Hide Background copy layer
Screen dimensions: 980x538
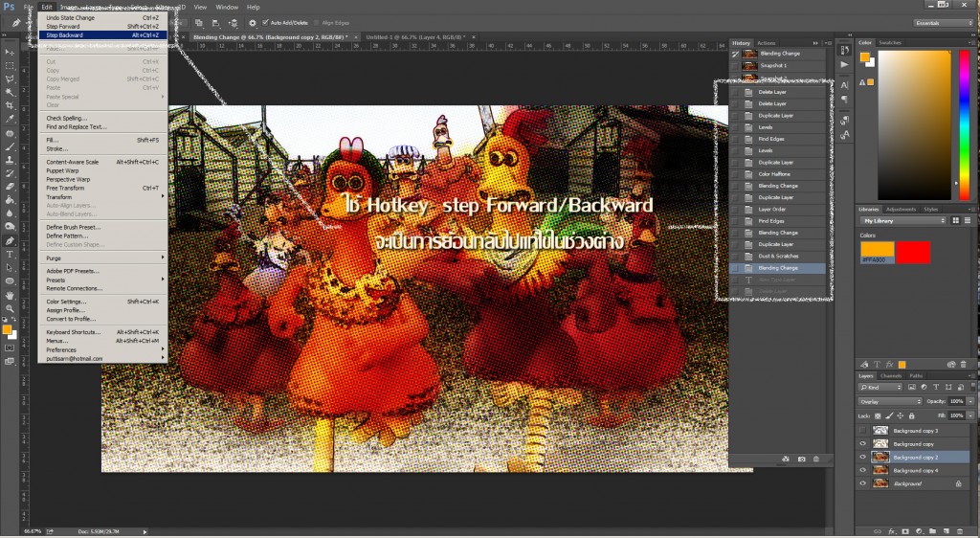863,443
